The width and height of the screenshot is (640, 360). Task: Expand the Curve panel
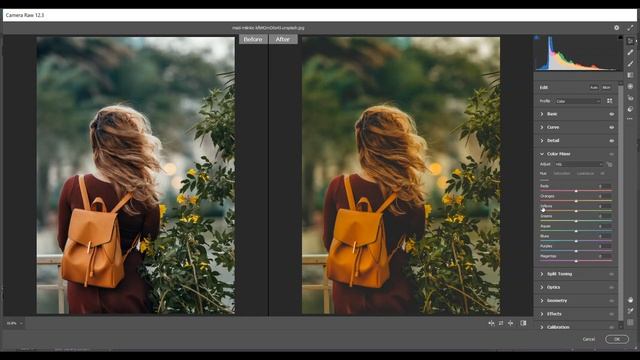pos(542,127)
